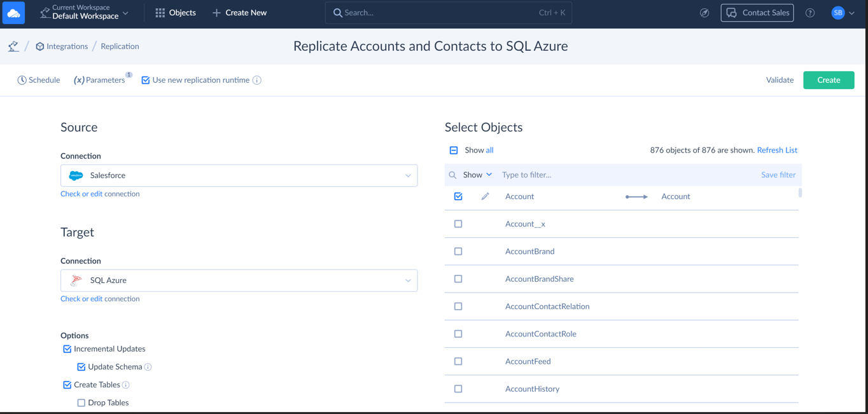Click the Integrations cube icon

(40, 46)
